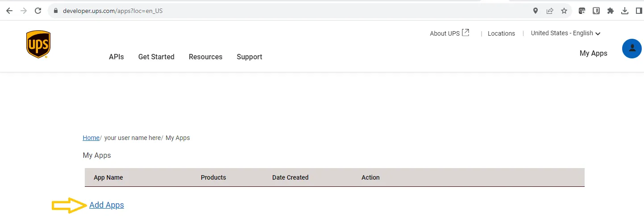Open the Bitwarden shield extension

tap(596, 11)
